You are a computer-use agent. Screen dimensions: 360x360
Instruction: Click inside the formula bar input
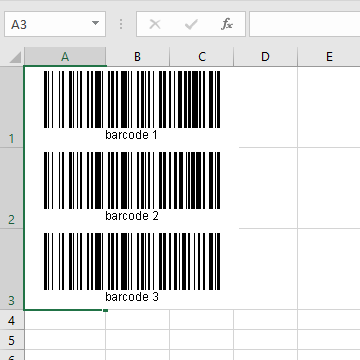pyautogui.click(x=305, y=24)
